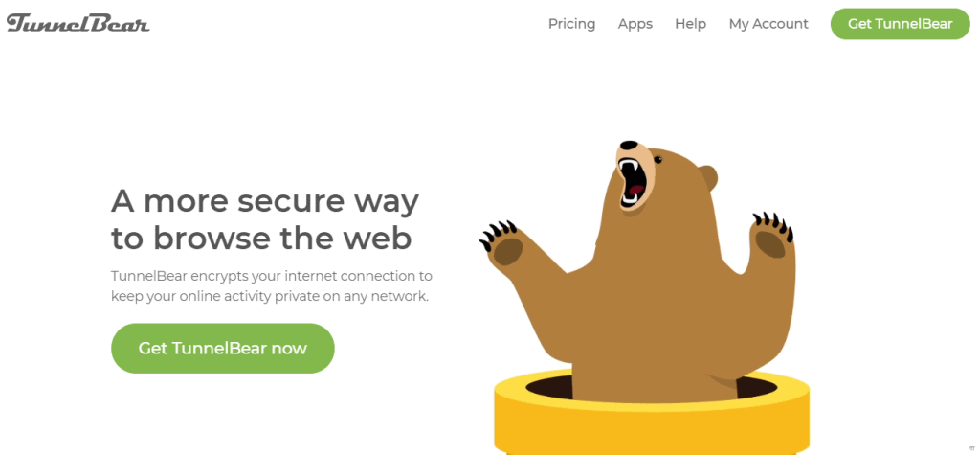Viewport: 980px width, 455px height.
Task: Click the 'A more secure way' headline
Action: tap(265, 201)
